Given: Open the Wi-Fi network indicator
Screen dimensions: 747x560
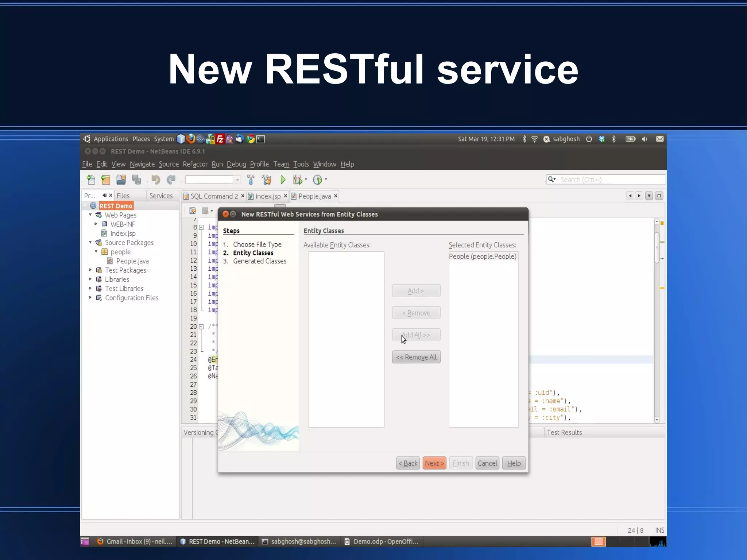Looking at the screenshot, I should click(534, 139).
